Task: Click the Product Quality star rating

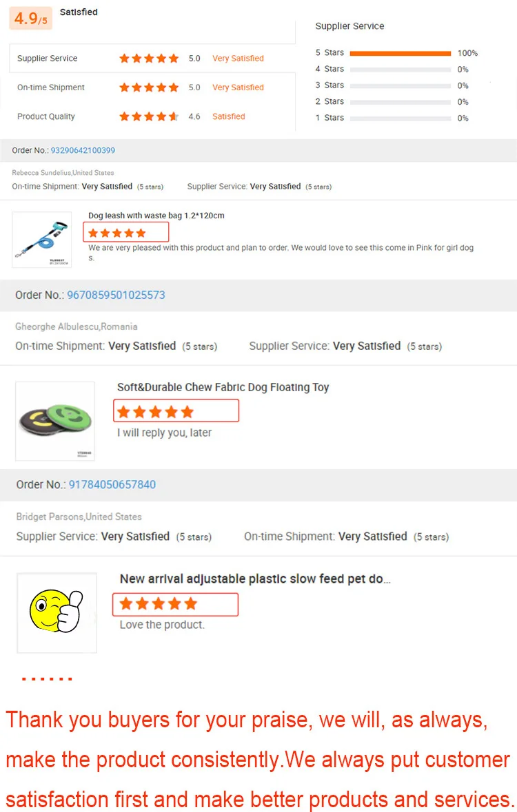Action: (x=149, y=116)
